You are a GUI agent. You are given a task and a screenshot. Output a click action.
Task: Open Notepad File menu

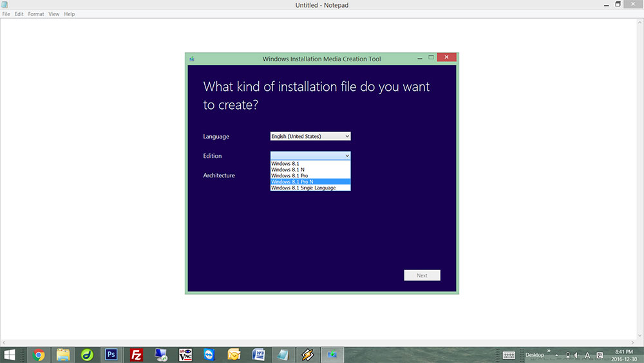tap(6, 14)
